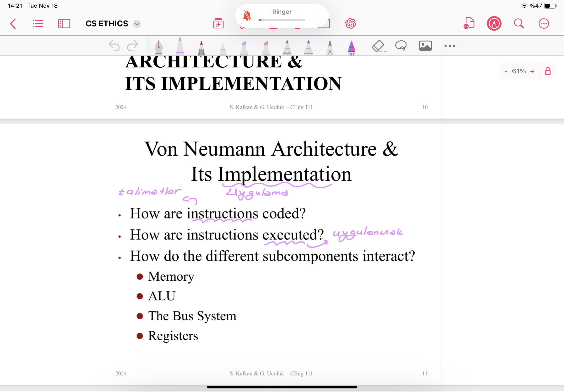Viewport: 564px width, 392px height.
Task: Open the AI sparkle flashcards icon
Action: point(218,24)
